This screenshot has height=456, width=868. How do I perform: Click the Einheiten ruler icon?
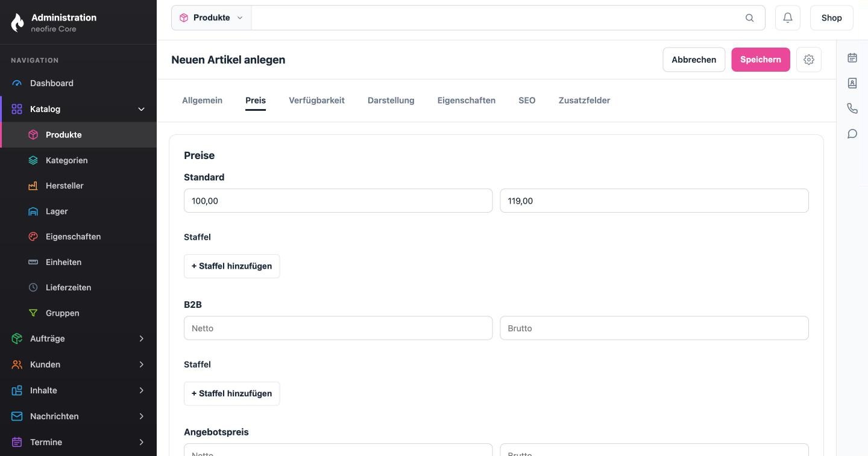coord(33,262)
